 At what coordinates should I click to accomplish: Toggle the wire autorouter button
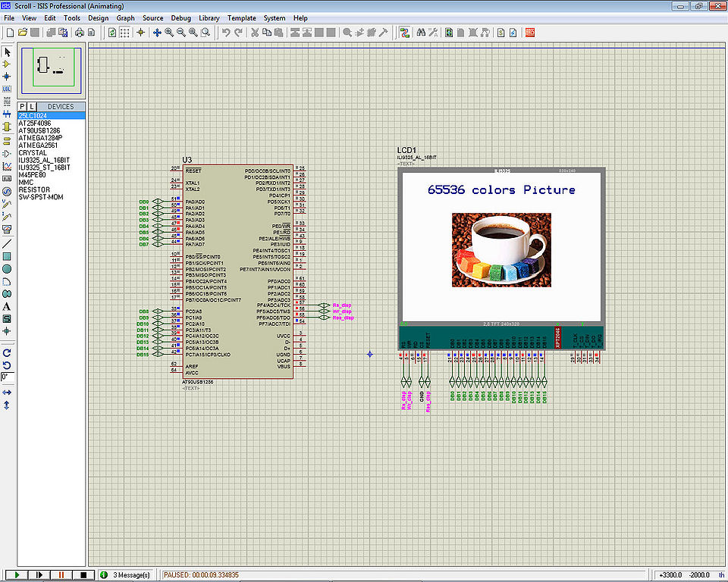click(405, 33)
